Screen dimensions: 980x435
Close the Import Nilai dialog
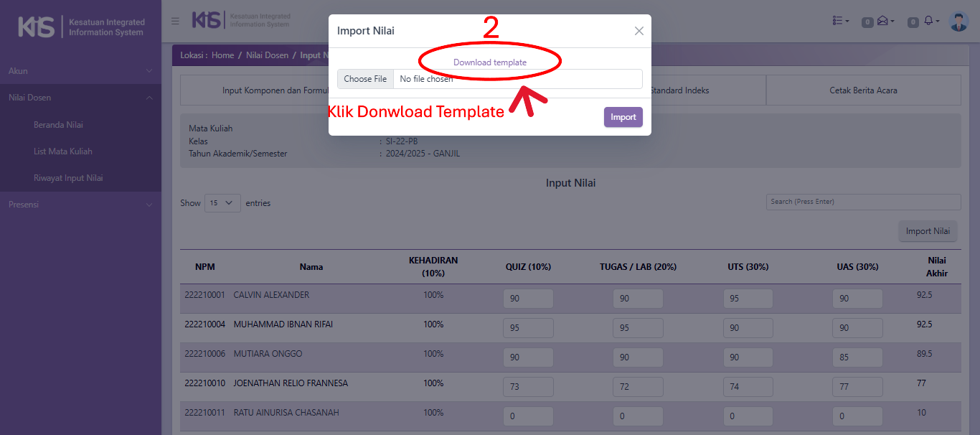click(639, 31)
